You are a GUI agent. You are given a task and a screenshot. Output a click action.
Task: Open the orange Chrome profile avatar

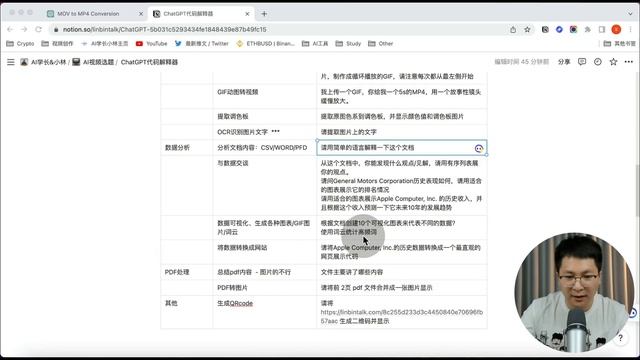coord(616,29)
